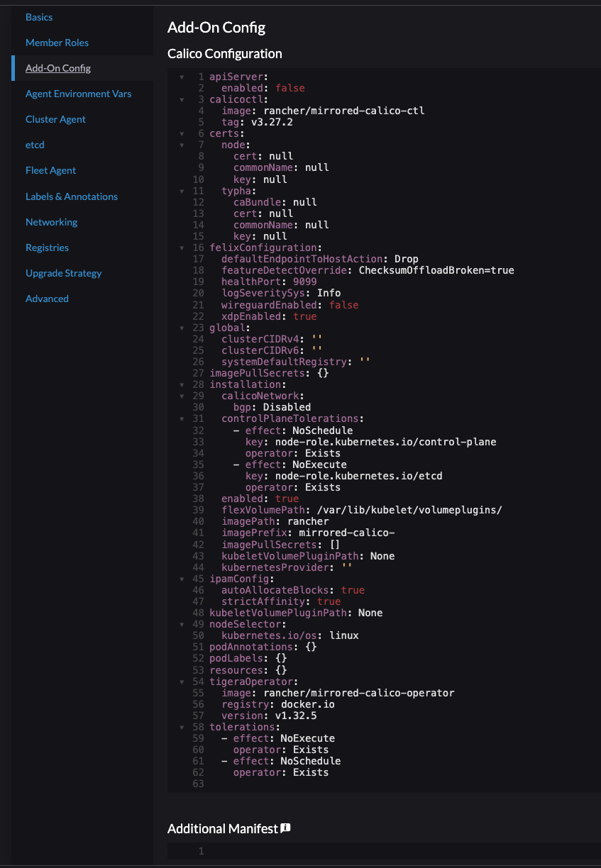The height and width of the screenshot is (868, 601).
Task: Click the 'bgp: Disabled' line
Action: [272, 407]
